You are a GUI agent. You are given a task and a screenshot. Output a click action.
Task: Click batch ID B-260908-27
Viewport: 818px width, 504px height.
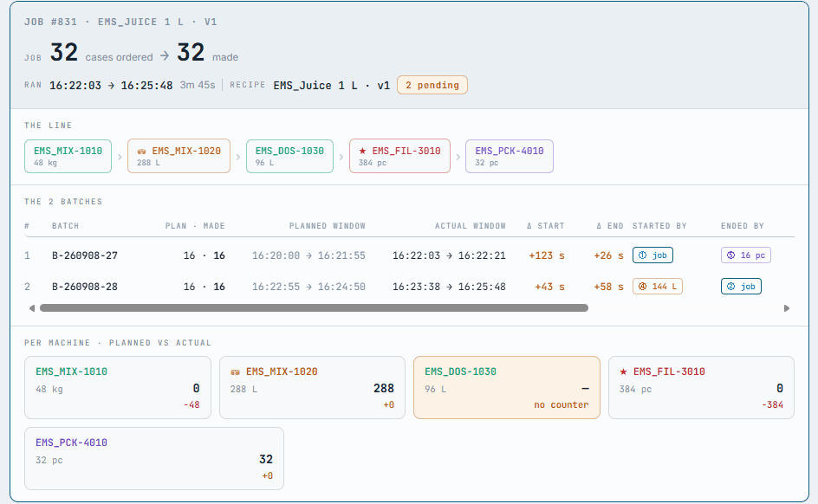click(x=85, y=255)
